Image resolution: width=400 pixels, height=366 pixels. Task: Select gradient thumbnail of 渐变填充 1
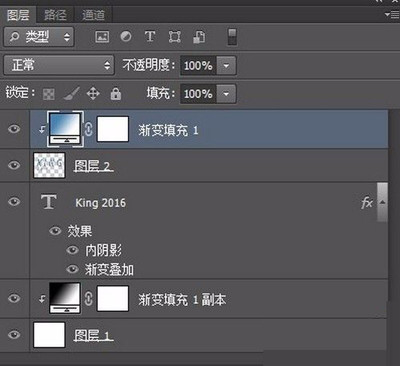(x=65, y=129)
